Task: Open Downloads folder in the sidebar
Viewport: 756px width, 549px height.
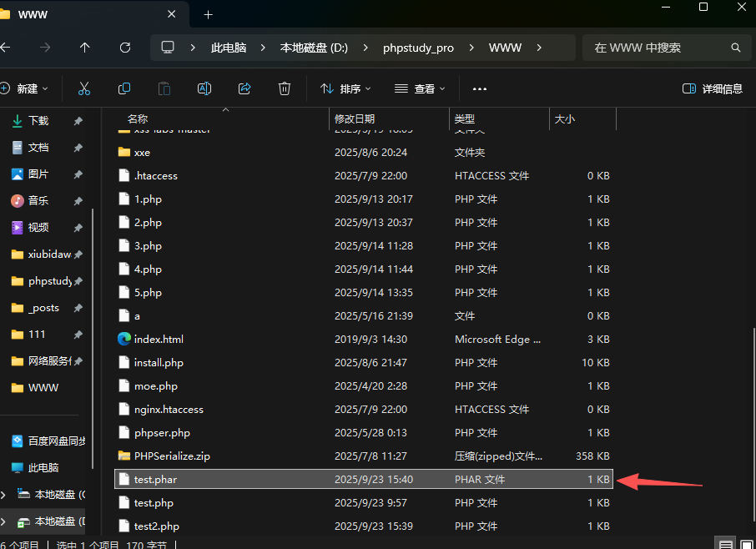Action: click(38, 121)
